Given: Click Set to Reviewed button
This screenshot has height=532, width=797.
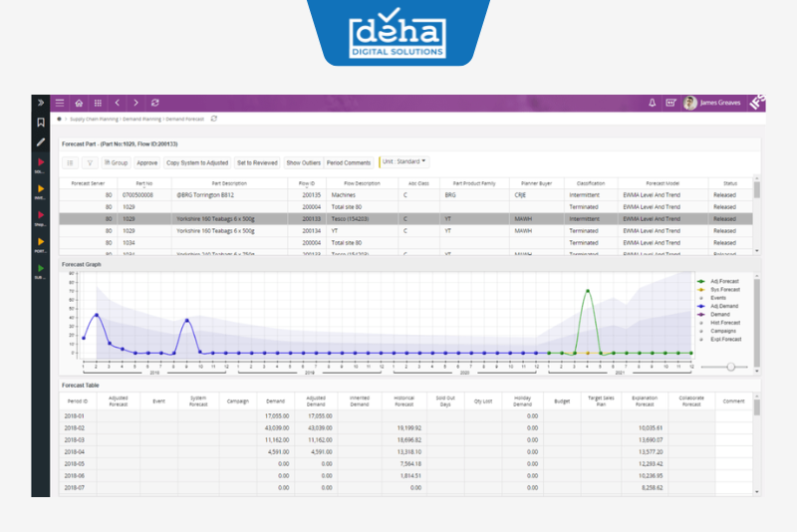Looking at the screenshot, I should pos(257,162).
